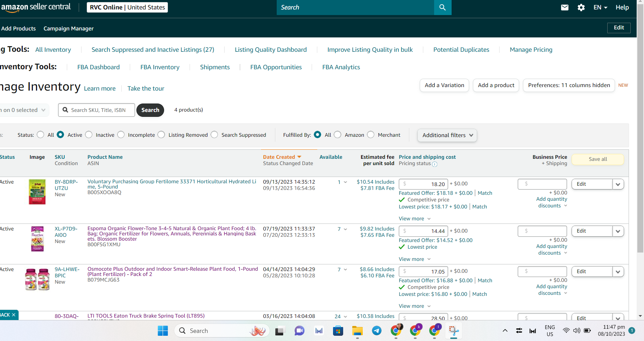Open the FBA Inventory tool
The width and height of the screenshot is (644, 341).
pos(160,67)
